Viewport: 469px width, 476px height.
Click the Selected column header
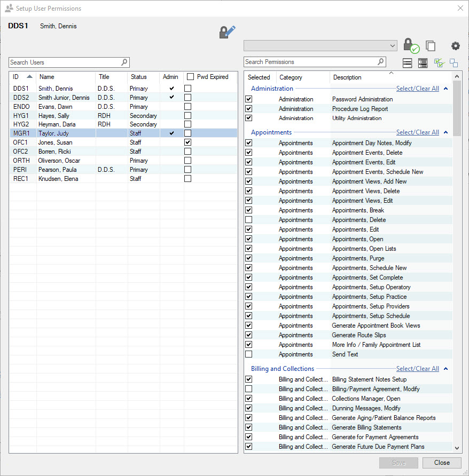point(259,77)
